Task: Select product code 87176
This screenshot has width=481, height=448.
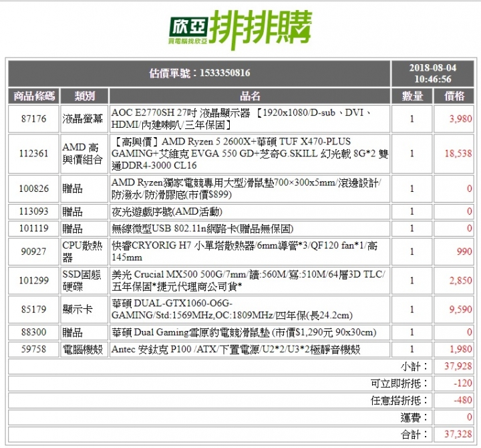Action: (34, 119)
